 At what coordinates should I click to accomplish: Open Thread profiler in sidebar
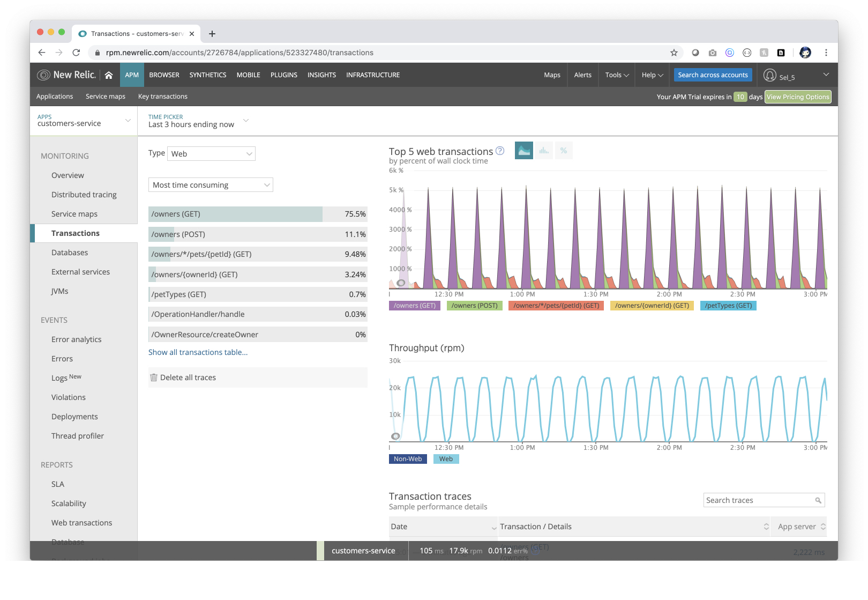coord(78,436)
